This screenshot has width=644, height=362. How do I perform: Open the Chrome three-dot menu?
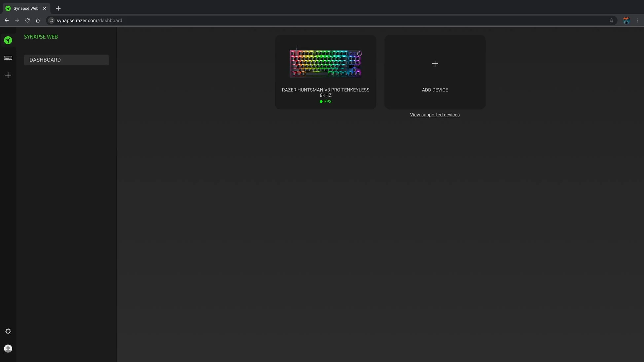tap(637, 20)
